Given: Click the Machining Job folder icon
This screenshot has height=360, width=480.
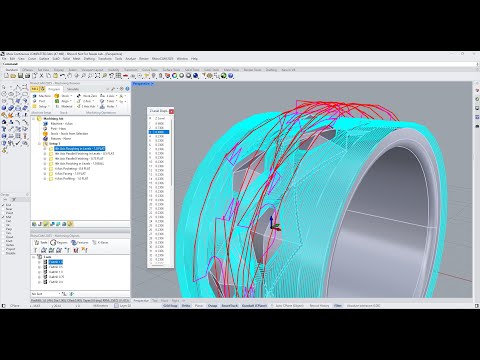Looking at the screenshot, I should (x=39, y=119).
